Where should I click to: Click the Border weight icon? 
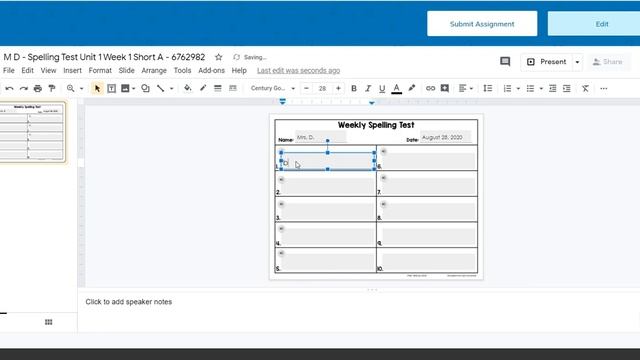[218, 89]
